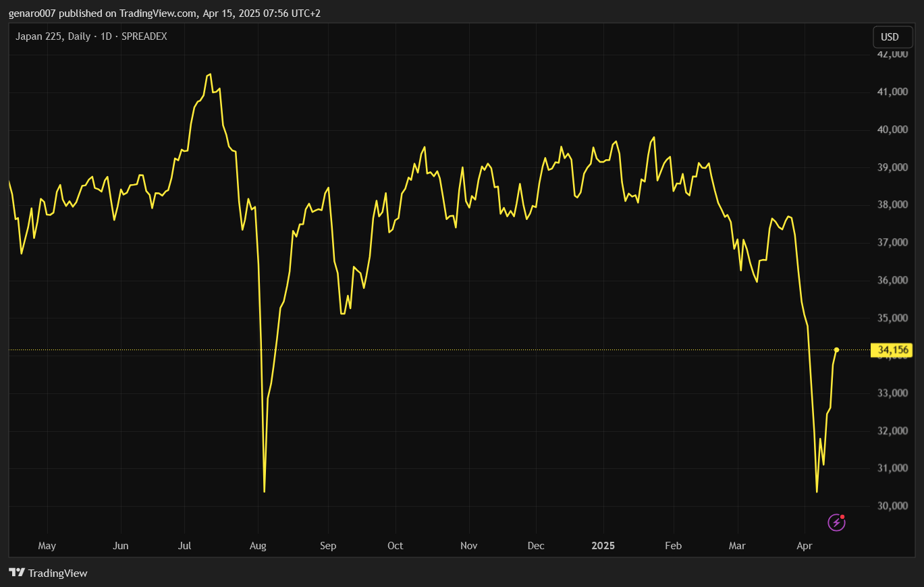The image size is (924, 587).
Task: Click the May label on time axis
Action: (47, 545)
